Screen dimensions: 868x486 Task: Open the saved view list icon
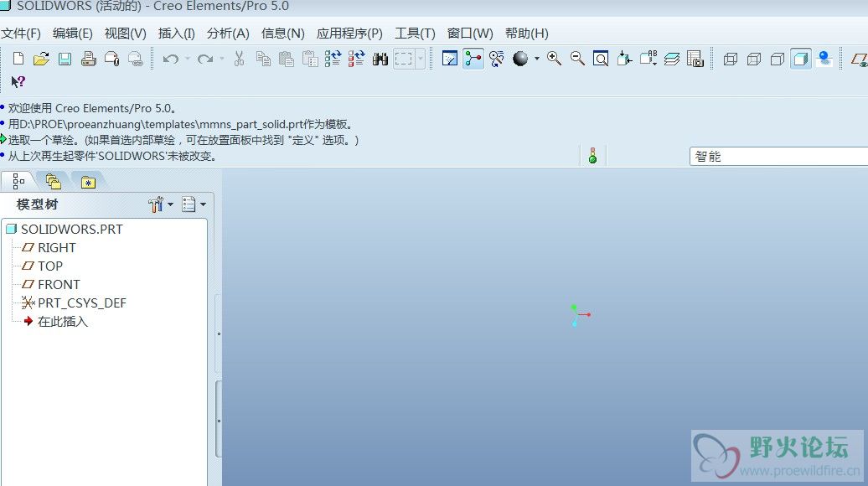tap(648, 59)
